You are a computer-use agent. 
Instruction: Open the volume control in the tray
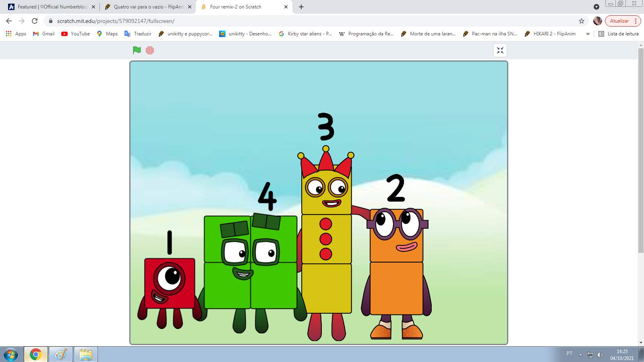600,355
